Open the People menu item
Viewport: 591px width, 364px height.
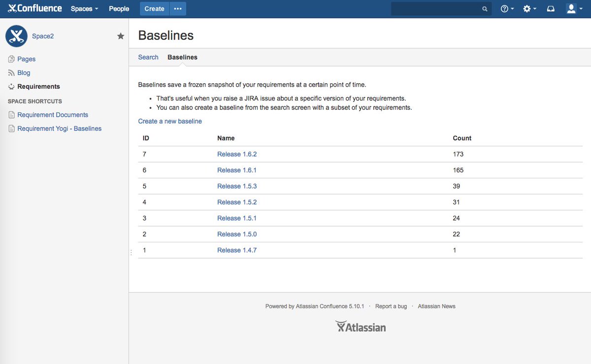118,8
